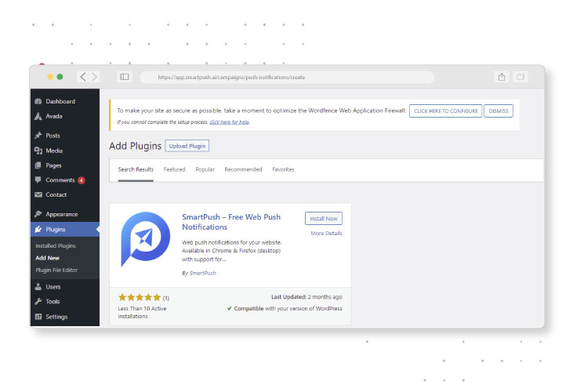Viewport: 573px width, 392px height.
Task: Open the Settings menu item
Action: [65, 317]
